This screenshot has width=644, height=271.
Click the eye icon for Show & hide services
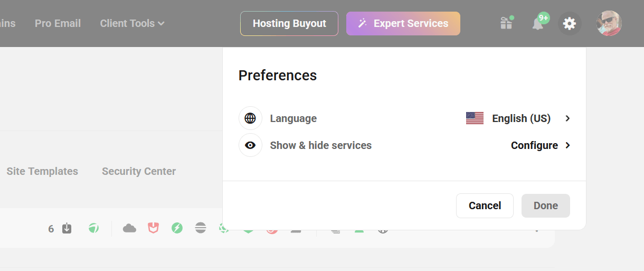[x=250, y=145]
